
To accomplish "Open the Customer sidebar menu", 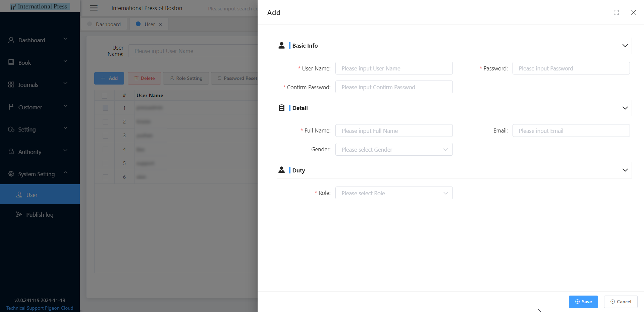I will click(x=40, y=107).
